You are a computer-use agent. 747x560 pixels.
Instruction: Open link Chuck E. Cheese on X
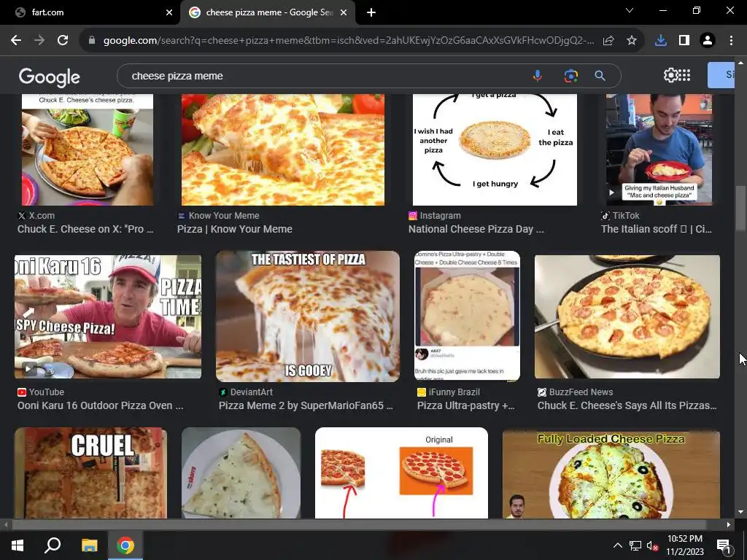tap(85, 229)
